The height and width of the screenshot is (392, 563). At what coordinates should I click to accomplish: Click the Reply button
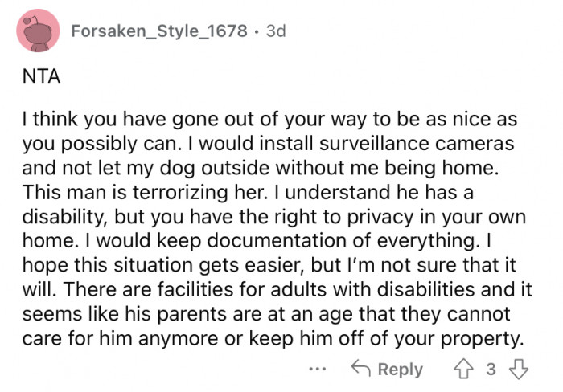click(388, 369)
